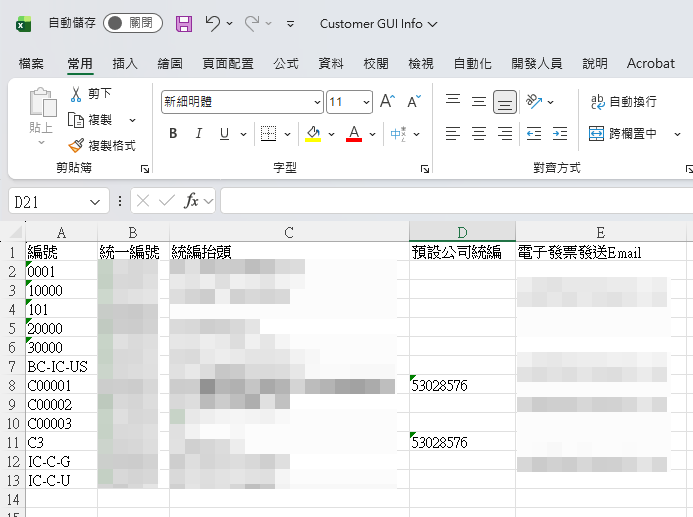The width and height of the screenshot is (693, 517).
Task: Expand the underline style dropdown
Action: click(x=243, y=134)
